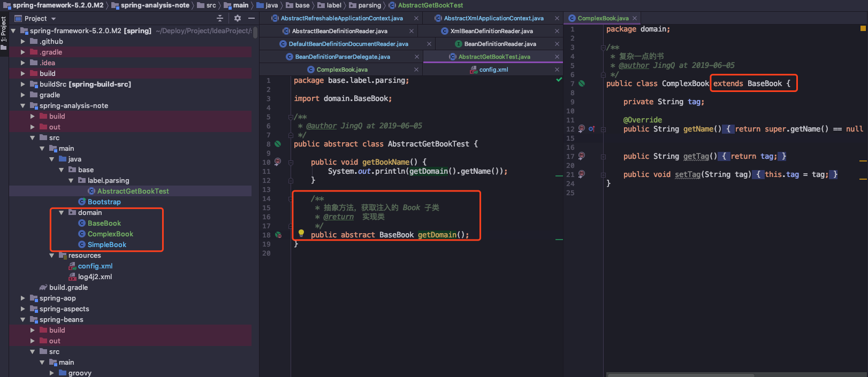Collapse the domain package
The width and height of the screenshot is (868, 377).
61,212
